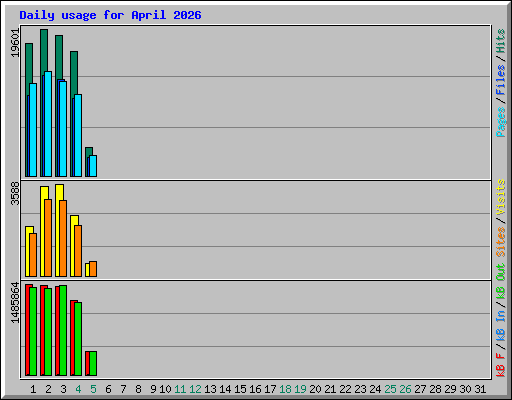Click green weekend day 26 label

pos(405,389)
